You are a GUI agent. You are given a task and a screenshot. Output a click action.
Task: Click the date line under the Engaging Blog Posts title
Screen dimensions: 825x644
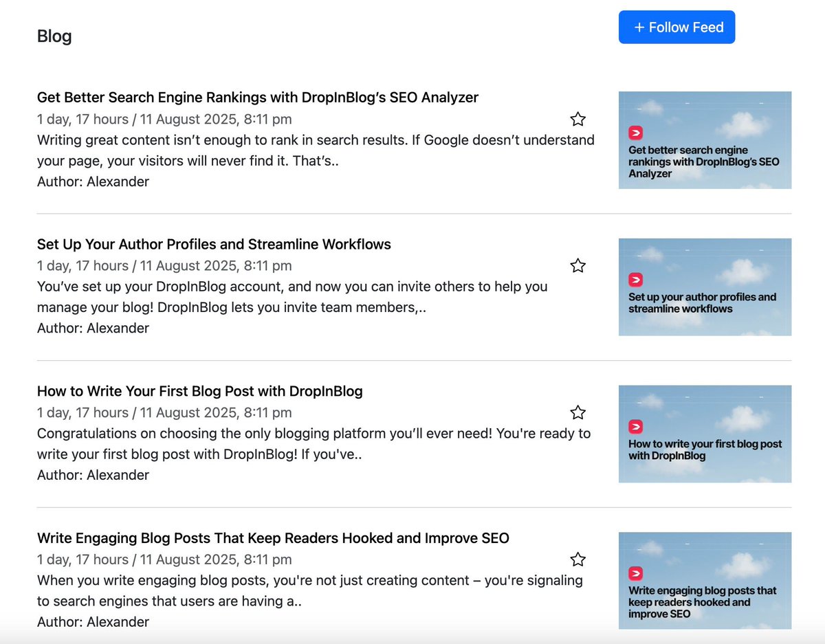164,559
